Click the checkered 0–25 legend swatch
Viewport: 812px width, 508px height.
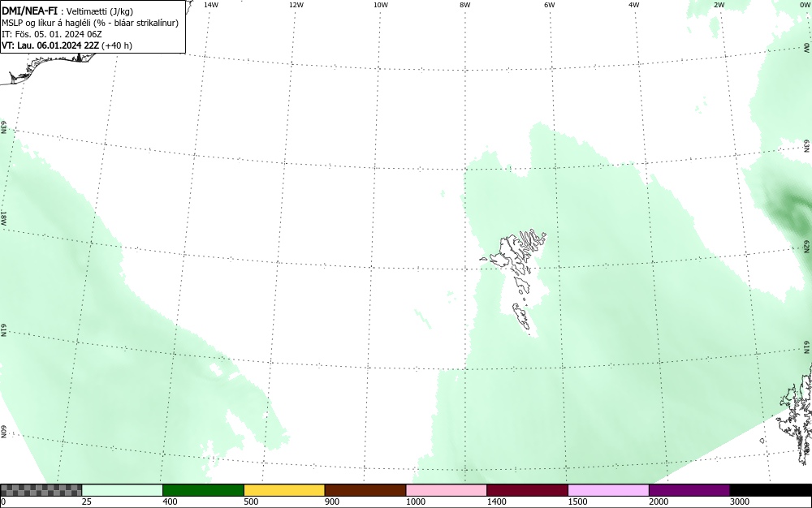coord(41,490)
